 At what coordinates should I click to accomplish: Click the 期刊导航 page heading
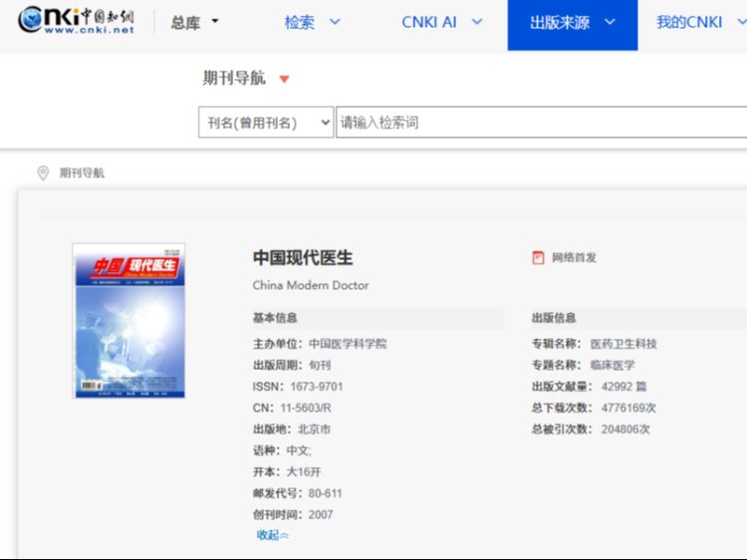click(x=234, y=78)
